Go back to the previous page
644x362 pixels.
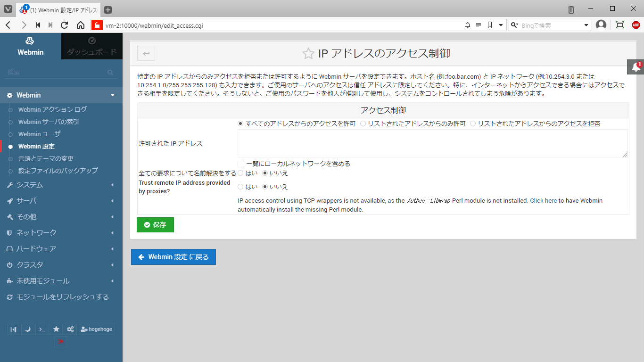click(x=8, y=25)
